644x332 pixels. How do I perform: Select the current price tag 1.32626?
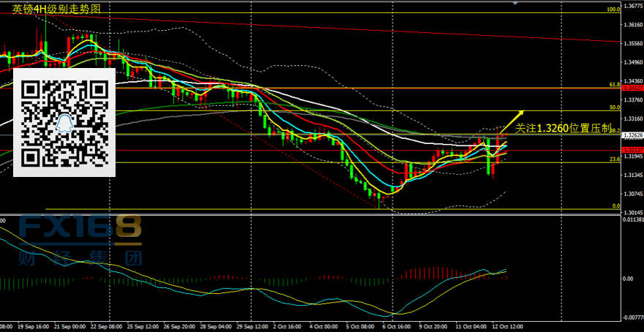tap(632, 135)
